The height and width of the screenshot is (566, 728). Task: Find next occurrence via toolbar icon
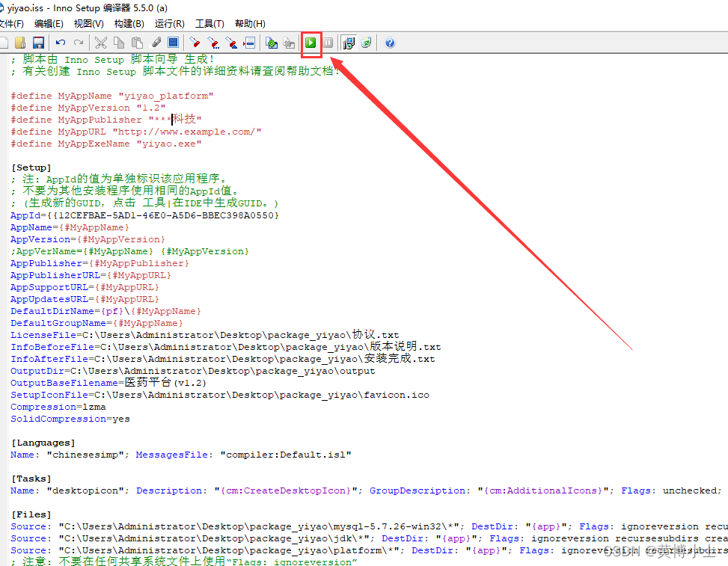[213, 43]
